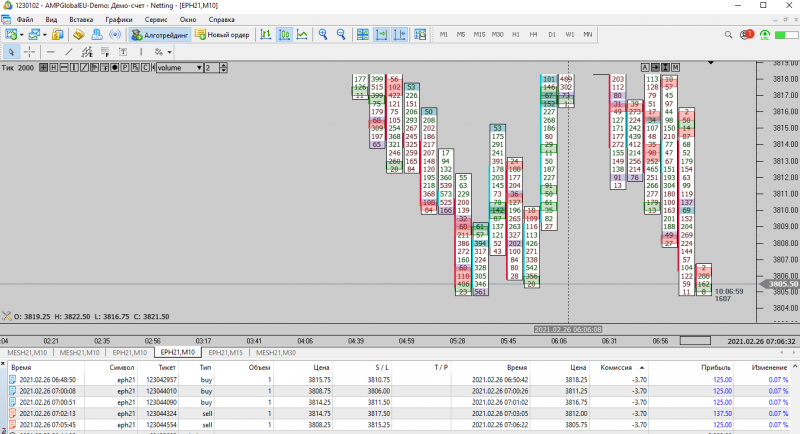Open the Data Window gold icon
The width and height of the screenshot is (800, 434).
(78, 35)
